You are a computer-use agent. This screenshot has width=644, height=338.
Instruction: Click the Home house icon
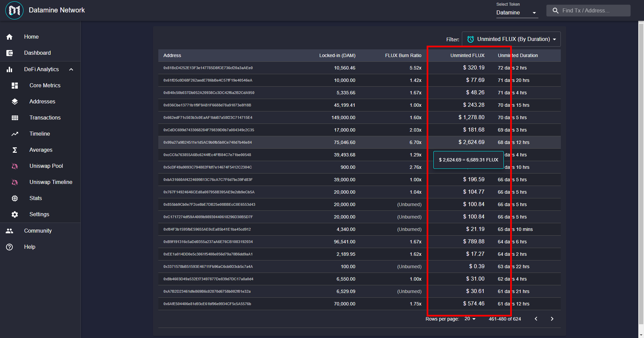(x=9, y=37)
